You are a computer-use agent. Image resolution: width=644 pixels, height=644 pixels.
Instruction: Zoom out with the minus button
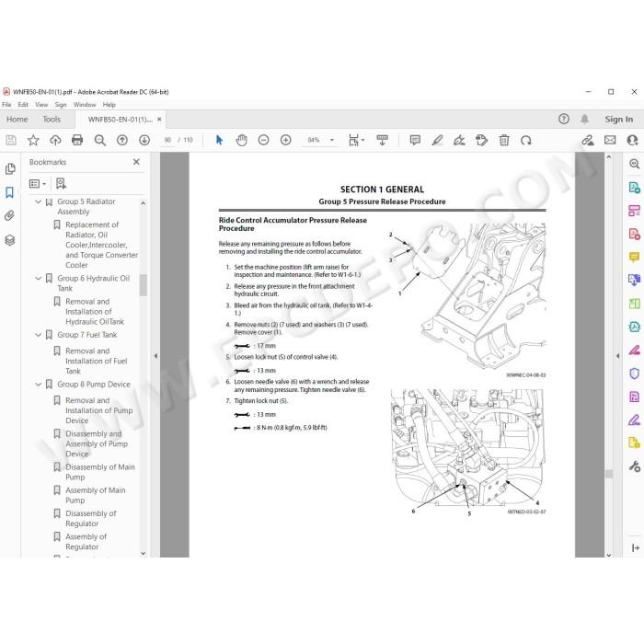[264, 141]
